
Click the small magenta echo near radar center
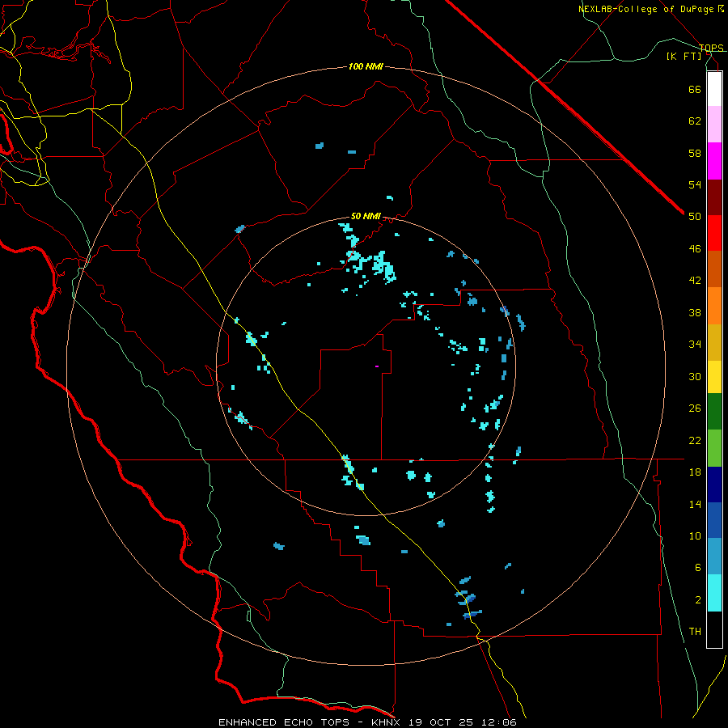coord(377,366)
